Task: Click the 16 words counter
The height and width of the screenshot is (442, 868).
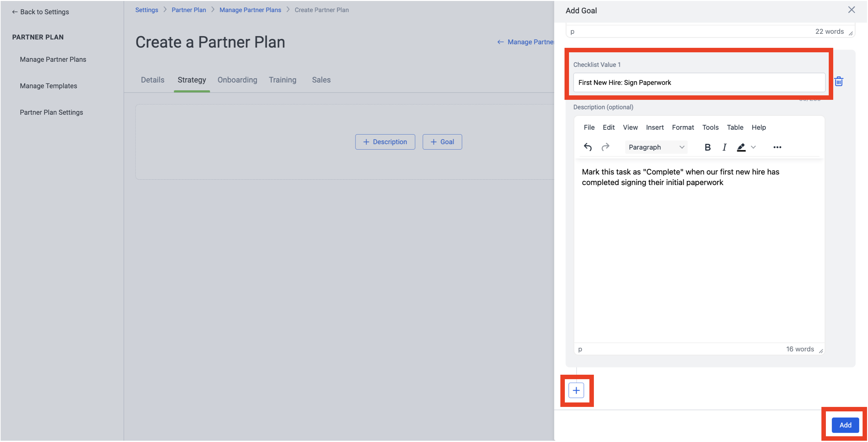Action: [x=800, y=349]
